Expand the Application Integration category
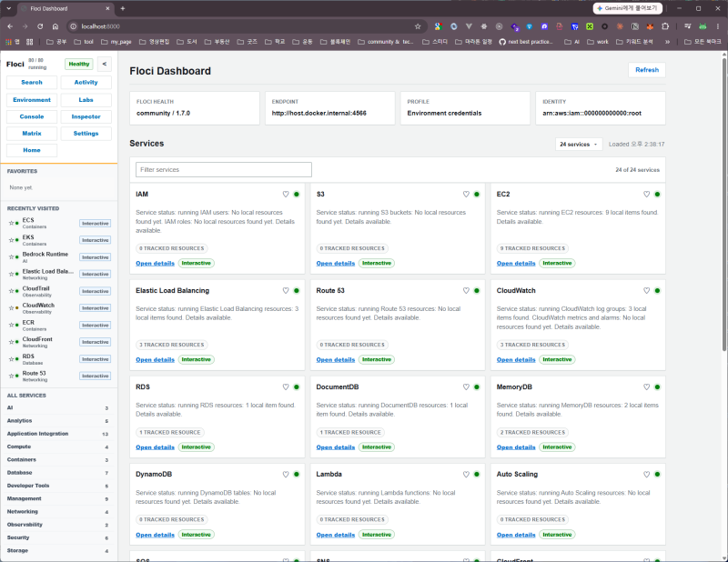The image size is (728, 562). tap(57, 434)
